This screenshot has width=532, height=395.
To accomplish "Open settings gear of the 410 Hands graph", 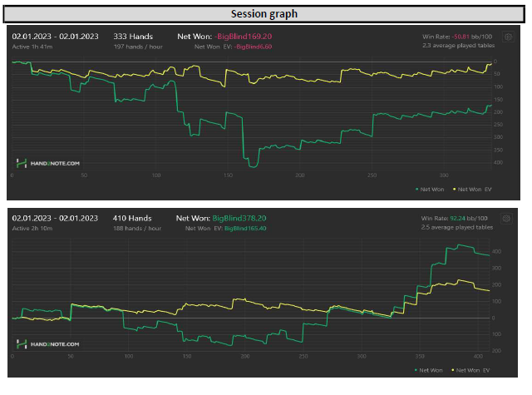I will pos(506,219).
